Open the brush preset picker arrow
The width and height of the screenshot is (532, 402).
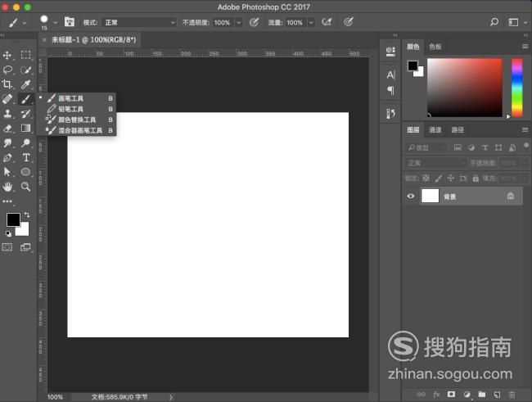[x=55, y=23]
